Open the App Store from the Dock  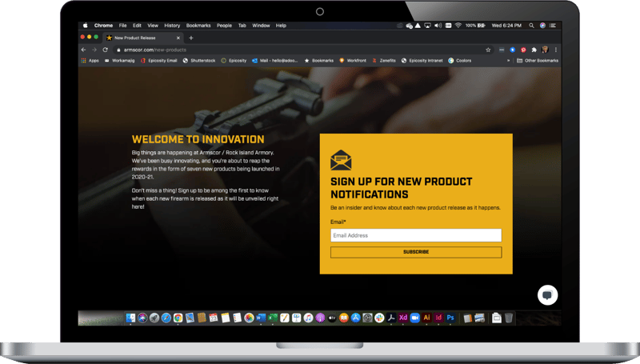(355, 318)
